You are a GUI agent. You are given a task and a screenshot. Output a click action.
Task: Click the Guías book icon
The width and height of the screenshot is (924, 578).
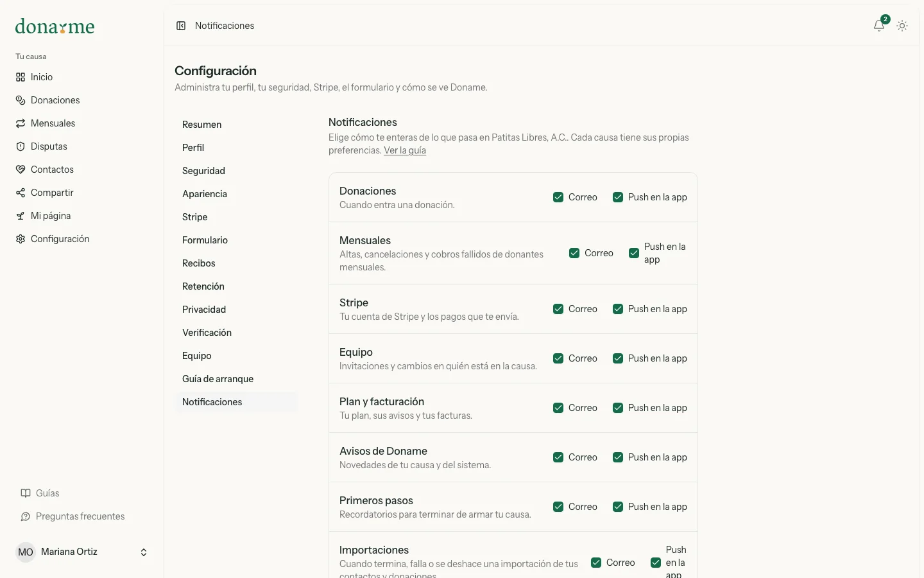(x=26, y=493)
